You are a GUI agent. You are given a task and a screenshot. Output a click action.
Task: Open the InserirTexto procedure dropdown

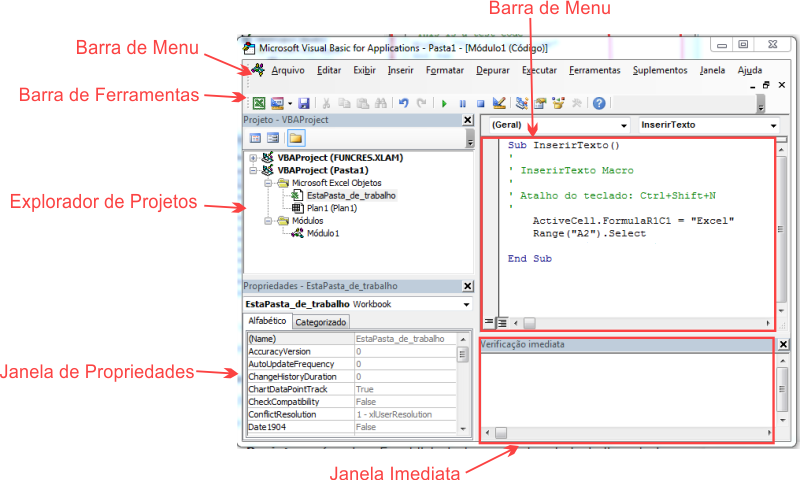click(773, 126)
